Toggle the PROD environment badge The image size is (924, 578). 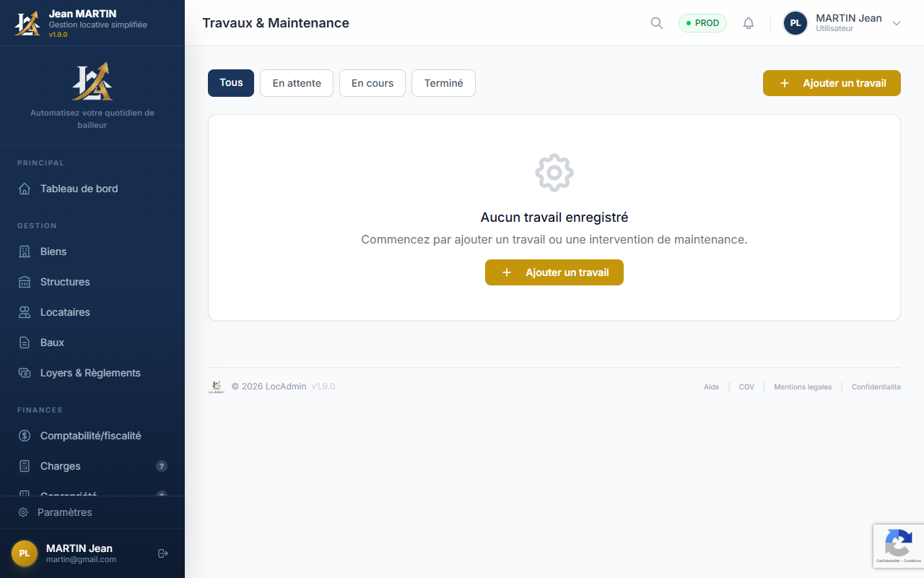point(702,22)
